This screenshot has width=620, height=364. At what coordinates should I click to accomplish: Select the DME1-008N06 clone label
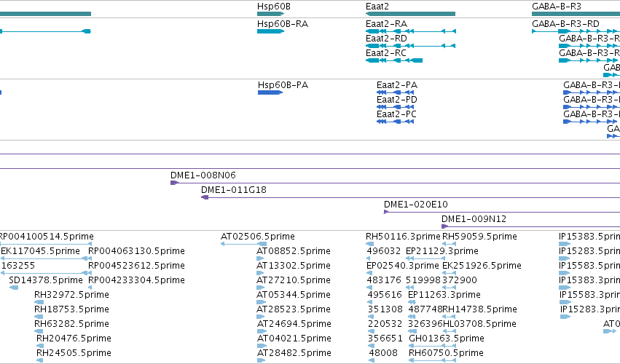click(x=203, y=175)
